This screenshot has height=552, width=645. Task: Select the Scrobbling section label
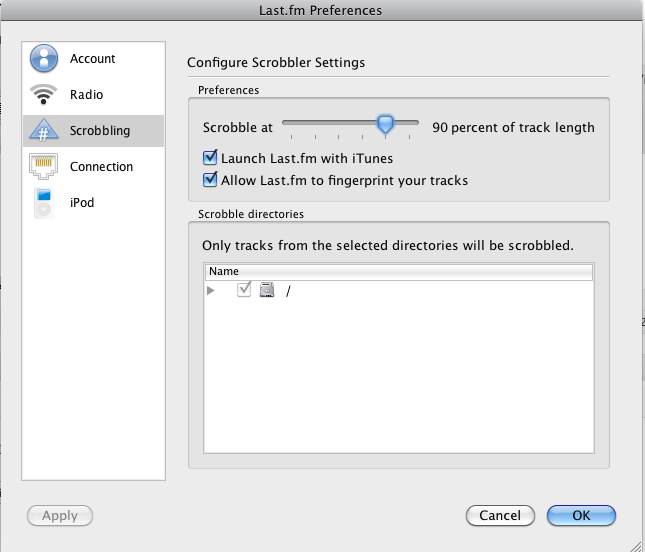[100, 131]
